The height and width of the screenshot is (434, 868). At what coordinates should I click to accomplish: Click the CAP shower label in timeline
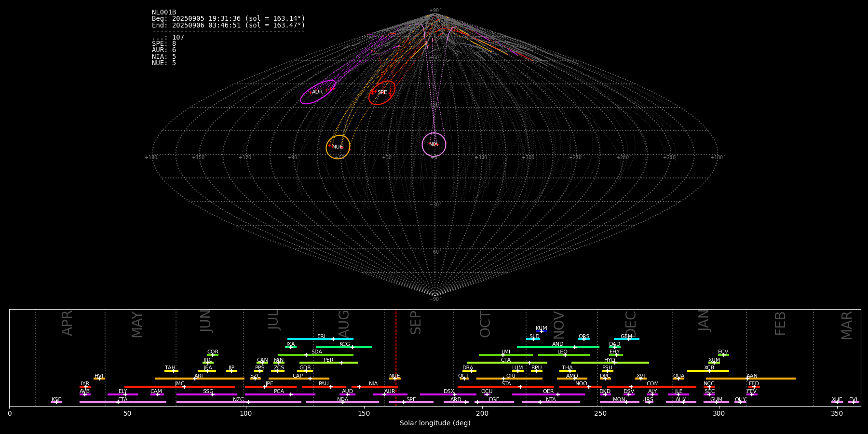[x=298, y=376]
